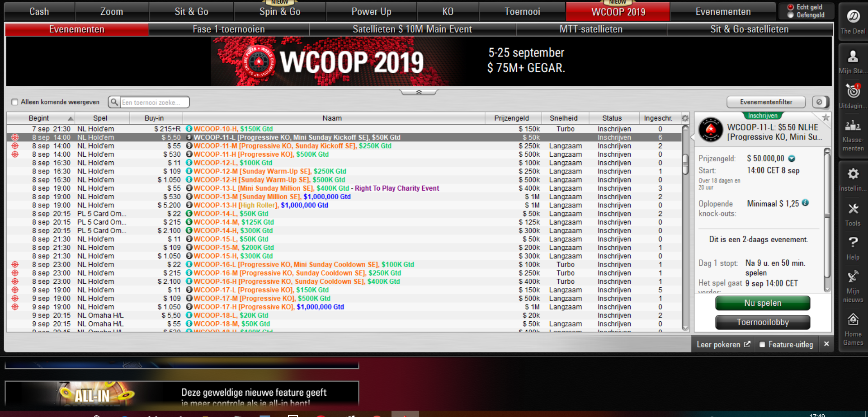Click the favorite star in tournament panel

pyautogui.click(x=826, y=117)
